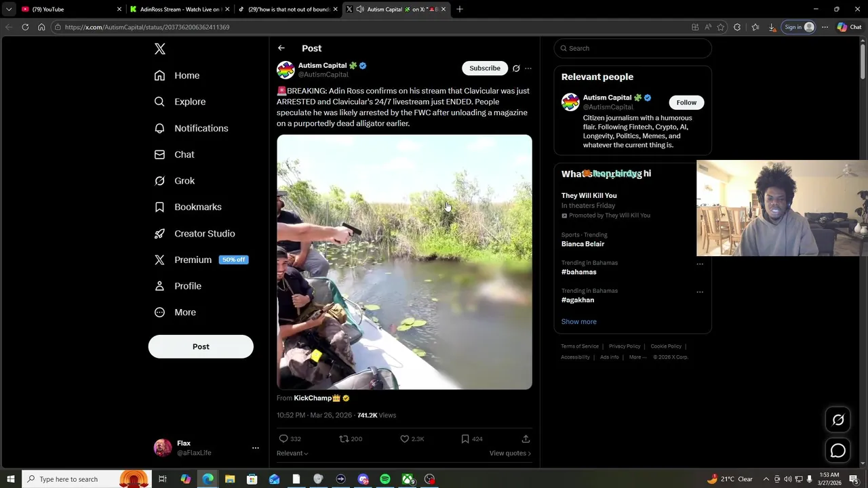This screenshot has height=488, width=868.
Task: Switch to YouTube browser tab
Action: coord(71,9)
